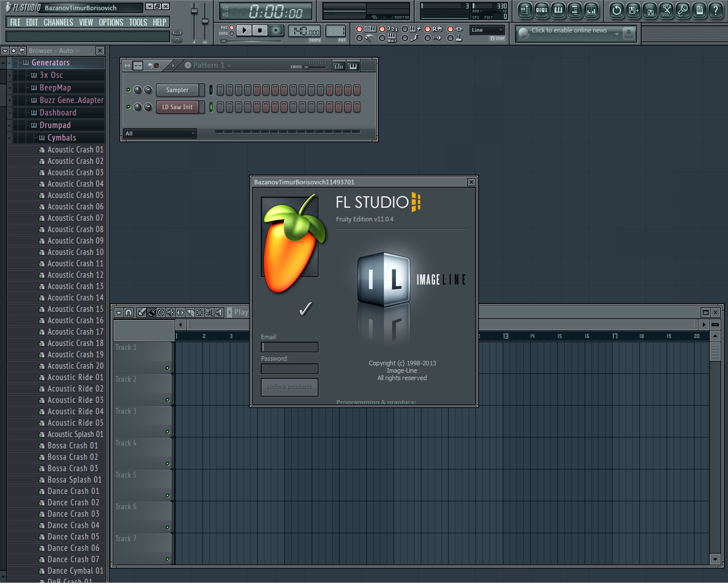Click the Unlock products button
Image resolution: width=728 pixels, height=585 pixels.
click(289, 387)
